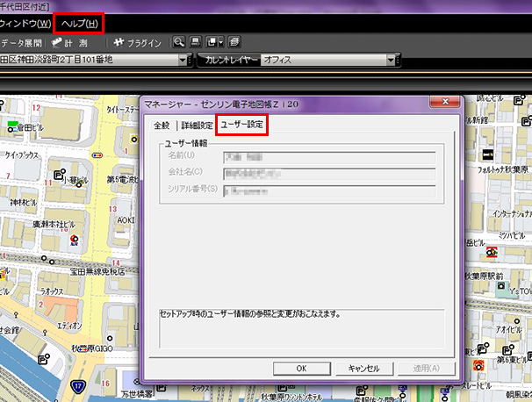Click the window copy icon in toolbar

(212, 42)
